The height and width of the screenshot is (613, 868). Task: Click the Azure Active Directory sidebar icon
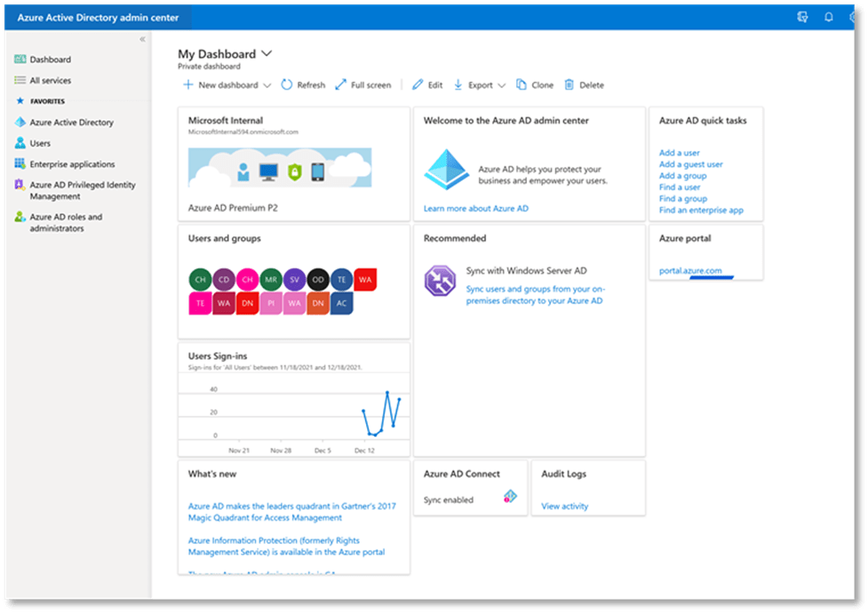pos(20,123)
